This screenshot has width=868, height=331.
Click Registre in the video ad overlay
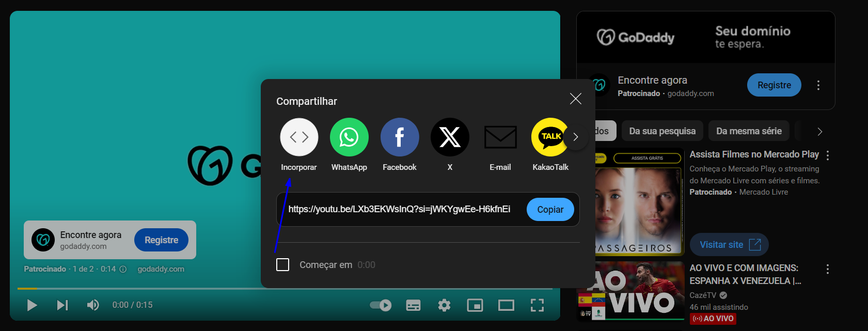pyautogui.click(x=161, y=240)
